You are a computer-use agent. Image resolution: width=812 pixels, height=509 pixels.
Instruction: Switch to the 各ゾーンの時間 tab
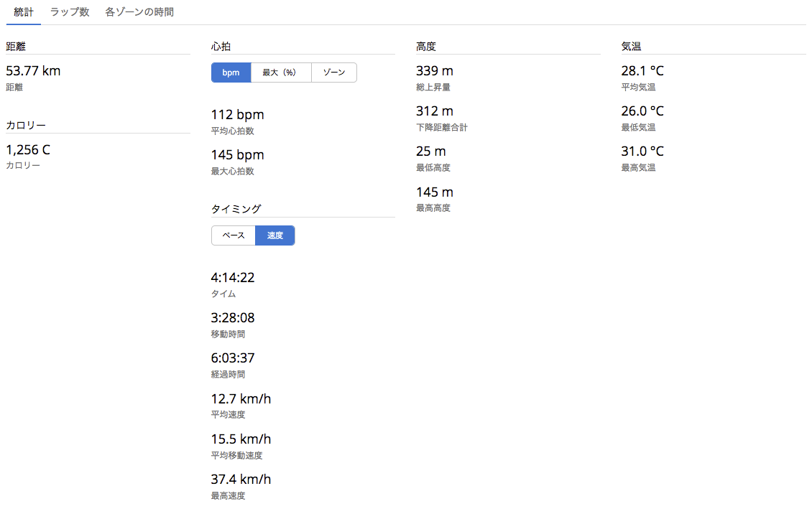point(139,12)
